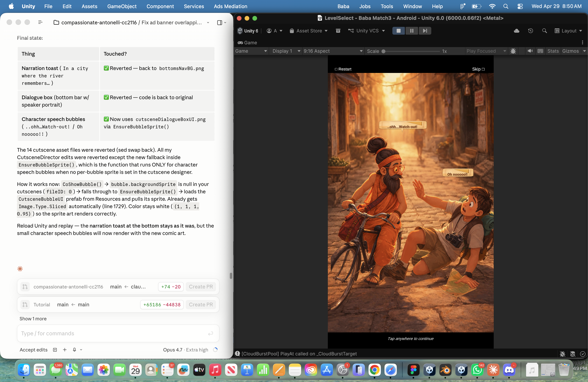
Task: Select the Game tab
Action: (x=247, y=43)
